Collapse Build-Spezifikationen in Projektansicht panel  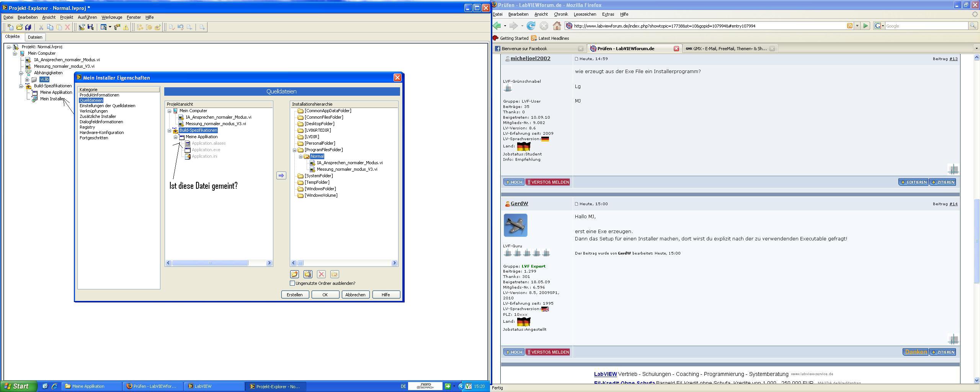[x=169, y=131]
